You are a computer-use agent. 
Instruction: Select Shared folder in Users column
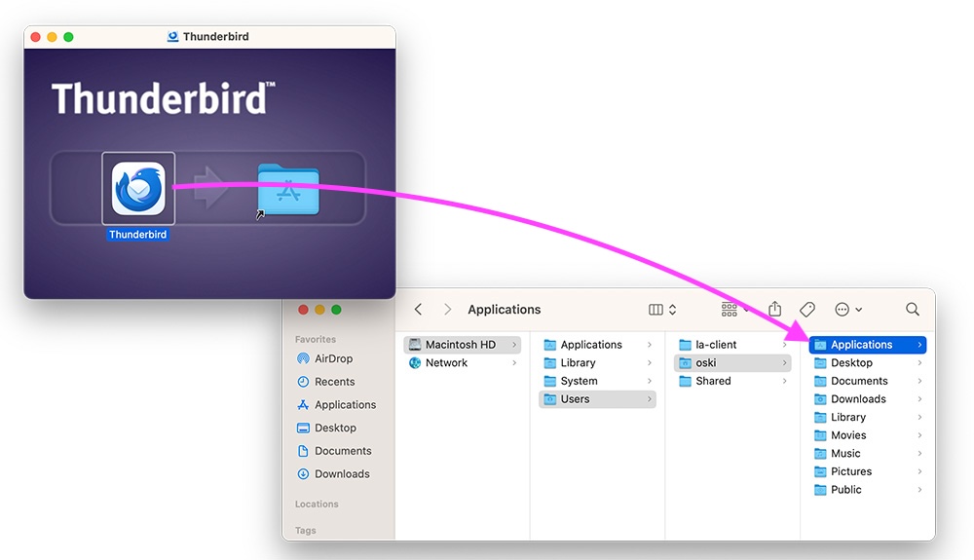click(x=733, y=381)
